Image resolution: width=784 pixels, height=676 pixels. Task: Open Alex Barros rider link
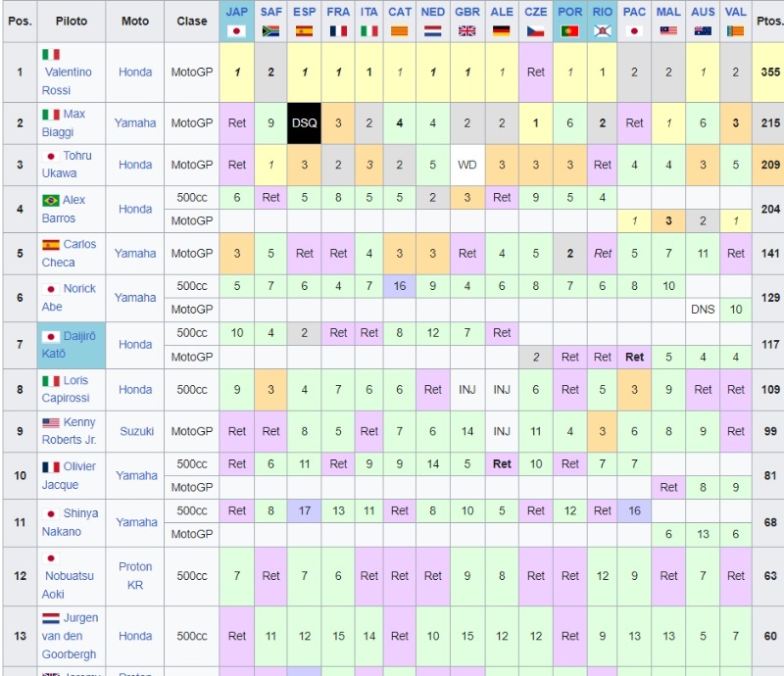(x=64, y=209)
